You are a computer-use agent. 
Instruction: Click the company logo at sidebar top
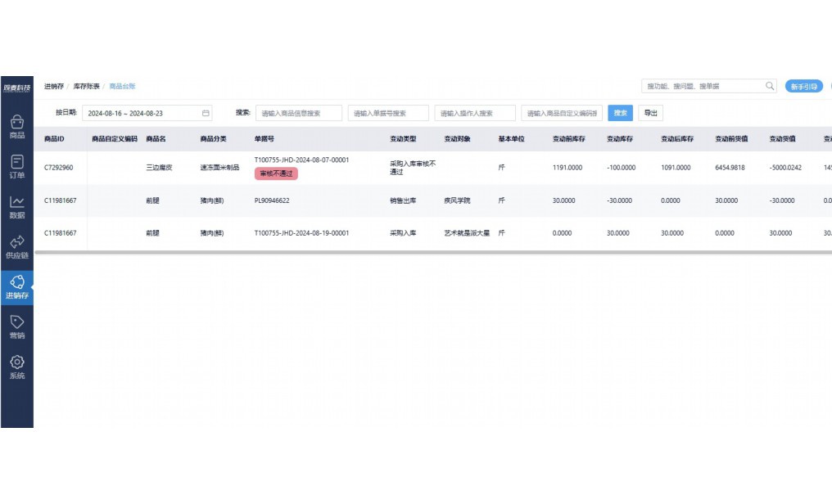17,88
